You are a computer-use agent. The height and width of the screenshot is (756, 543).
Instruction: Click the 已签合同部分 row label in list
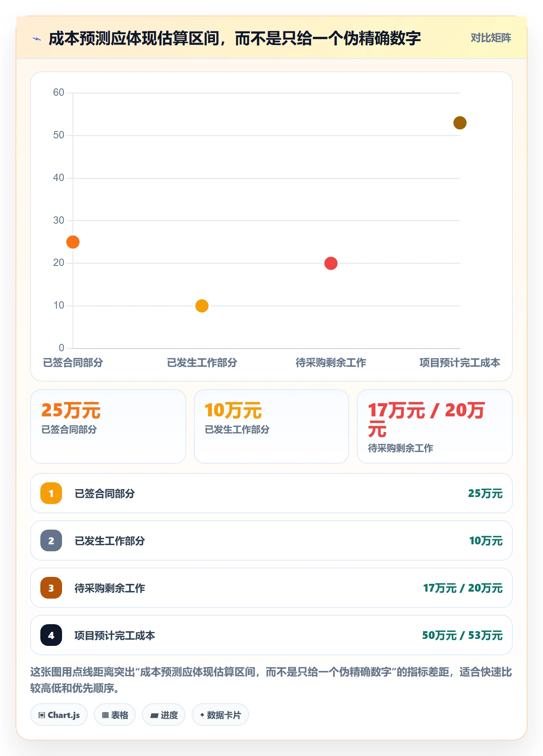click(x=105, y=494)
